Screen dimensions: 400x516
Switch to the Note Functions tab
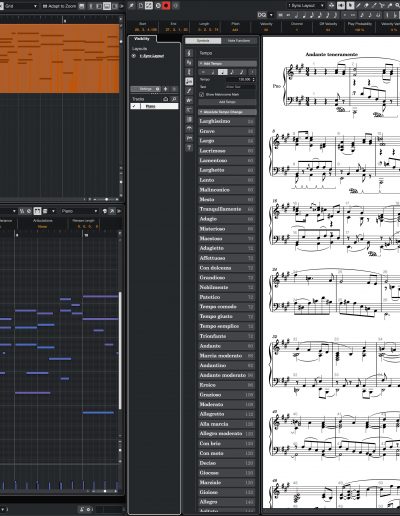(239, 41)
